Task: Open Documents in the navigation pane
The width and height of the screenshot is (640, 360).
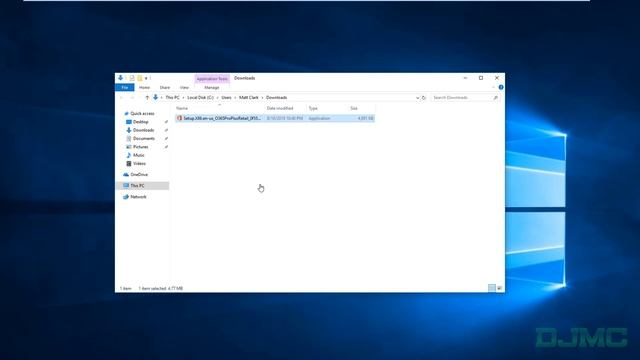Action: (144, 139)
